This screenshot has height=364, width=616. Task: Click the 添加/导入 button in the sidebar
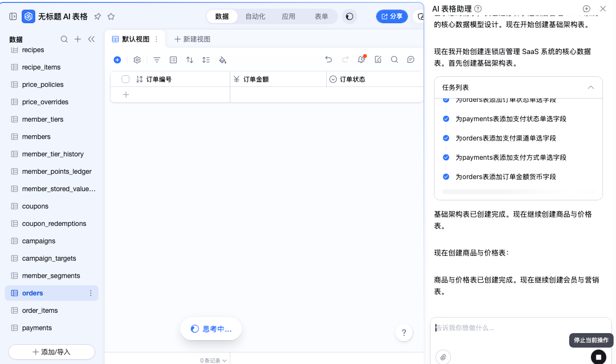[x=52, y=352]
